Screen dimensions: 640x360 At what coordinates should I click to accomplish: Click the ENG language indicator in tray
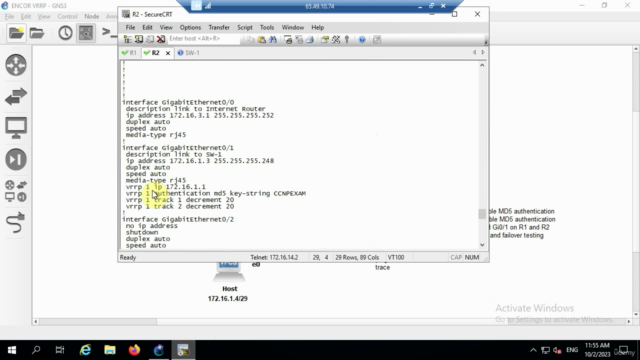[572, 350]
